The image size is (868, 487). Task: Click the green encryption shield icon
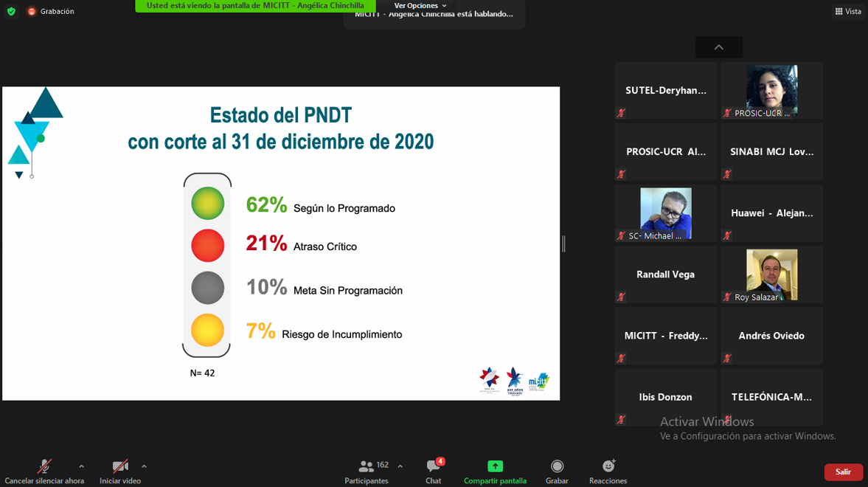(11, 11)
